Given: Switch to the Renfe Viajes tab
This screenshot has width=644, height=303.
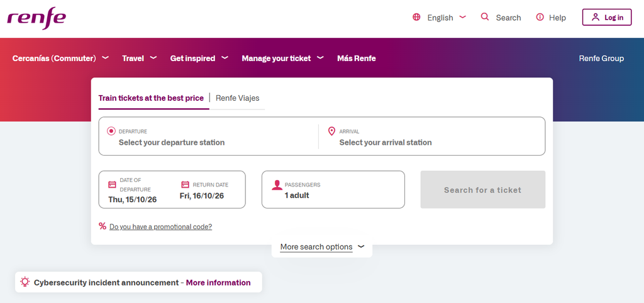Looking at the screenshot, I should click(x=237, y=98).
